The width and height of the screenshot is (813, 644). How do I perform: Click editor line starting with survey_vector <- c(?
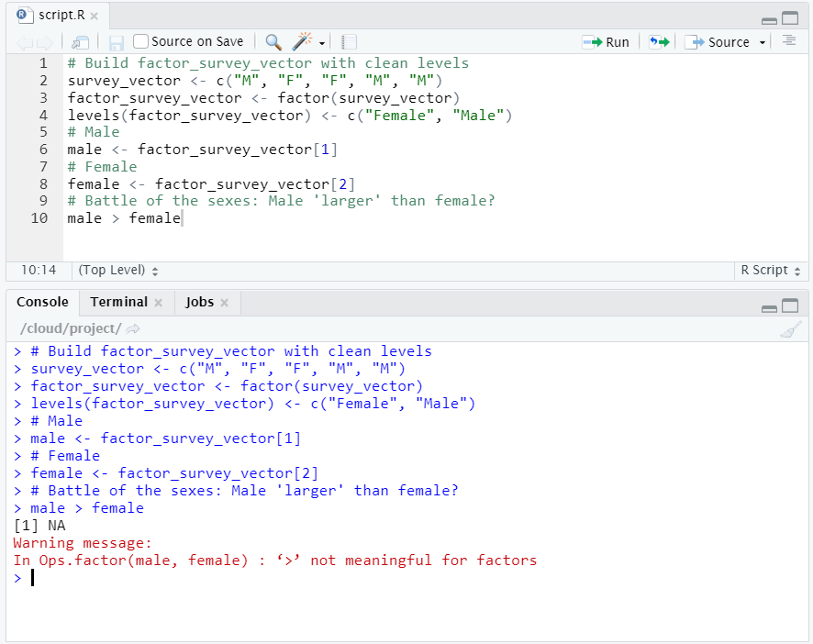[254, 81]
